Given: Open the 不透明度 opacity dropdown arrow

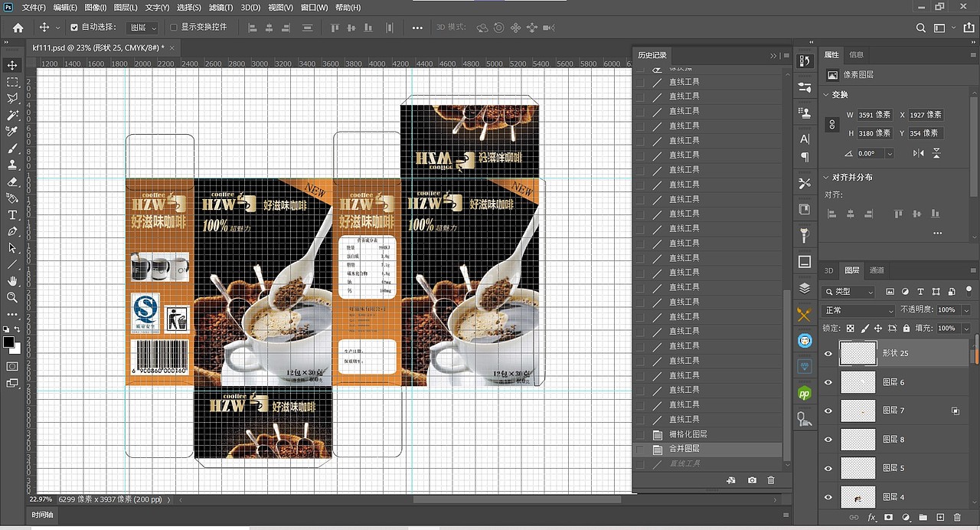Looking at the screenshot, I should [x=966, y=310].
